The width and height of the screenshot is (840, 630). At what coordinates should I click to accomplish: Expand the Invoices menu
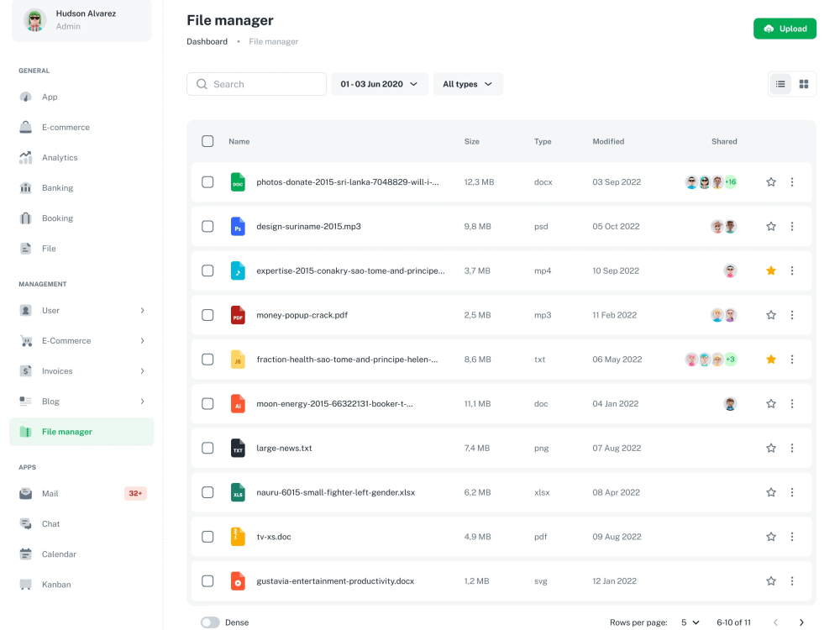click(x=81, y=371)
